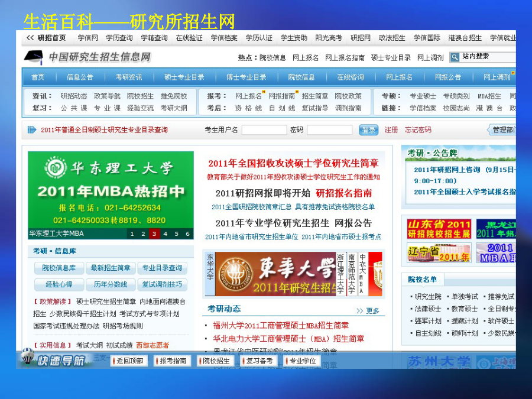This screenshot has width=532, height=399.
Task: Click 单独考试 in 院校名单
Action: (x=465, y=297)
